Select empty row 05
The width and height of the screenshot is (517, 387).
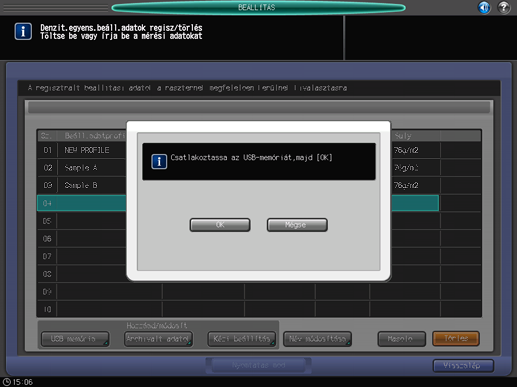(x=82, y=221)
